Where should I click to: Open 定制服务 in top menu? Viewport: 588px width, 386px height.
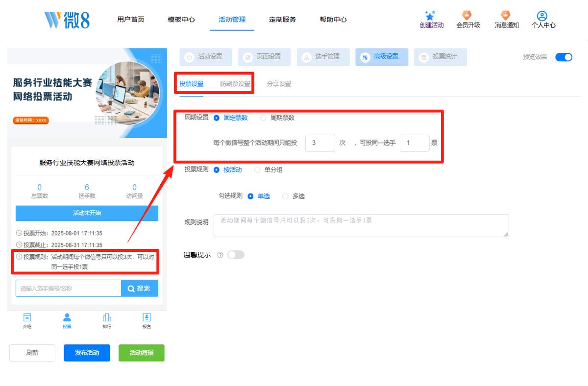(x=283, y=20)
